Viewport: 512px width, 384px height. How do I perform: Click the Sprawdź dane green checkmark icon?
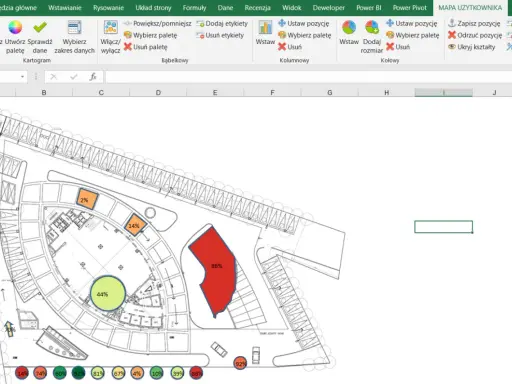click(40, 27)
